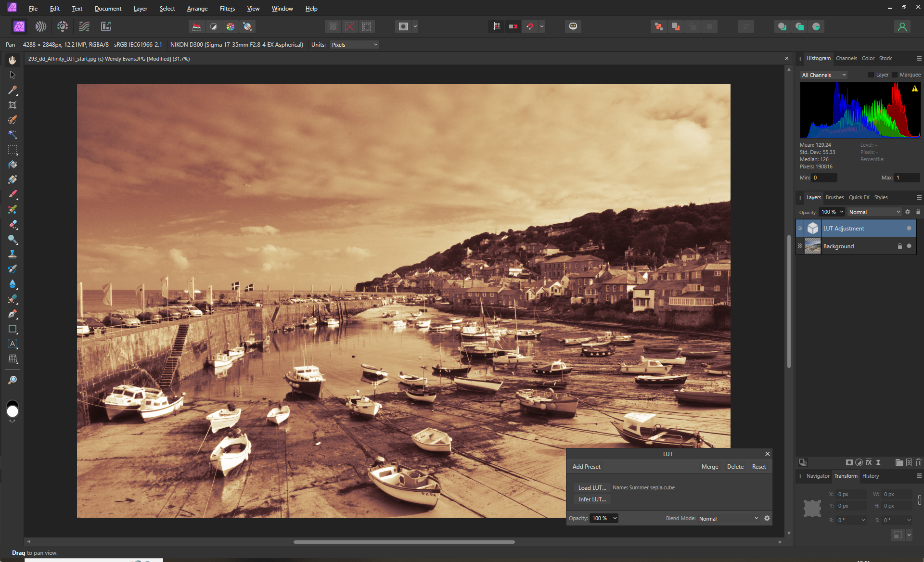Viewport: 924px width, 562px height.
Task: Click the histogram Min value field
Action: [824, 178]
